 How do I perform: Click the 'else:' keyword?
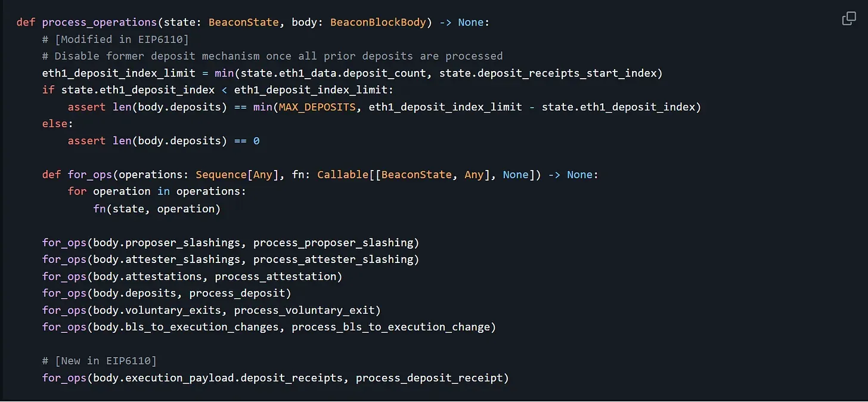(x=54, y=124)
